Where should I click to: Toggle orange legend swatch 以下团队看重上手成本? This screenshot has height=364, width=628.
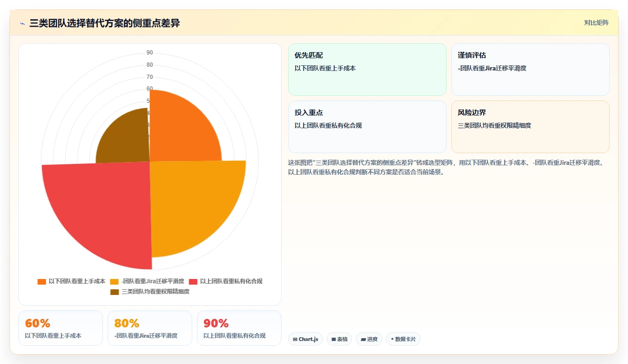[x=41, y=281]
